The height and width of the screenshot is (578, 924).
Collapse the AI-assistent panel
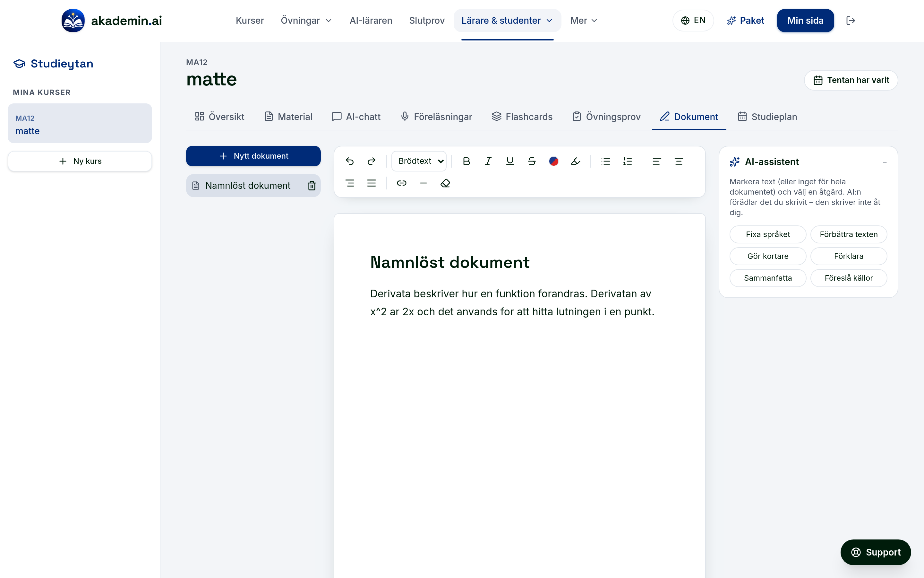click(x=884, y=162)
